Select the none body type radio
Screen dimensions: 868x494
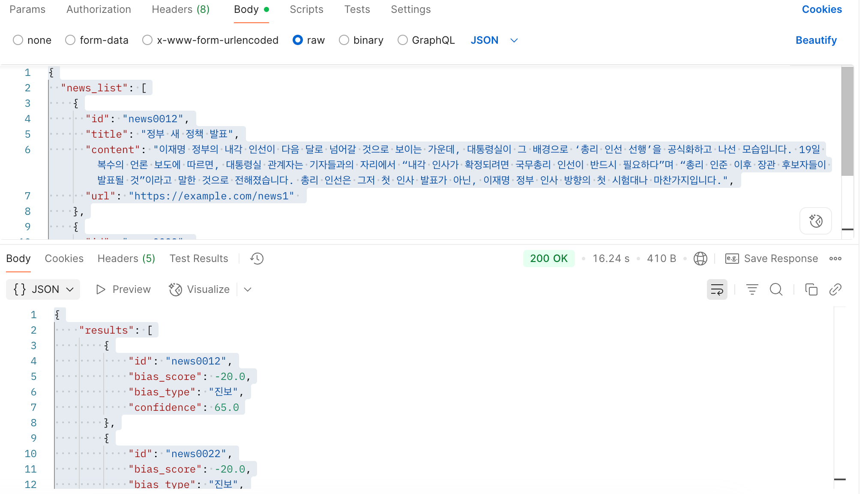18,40
